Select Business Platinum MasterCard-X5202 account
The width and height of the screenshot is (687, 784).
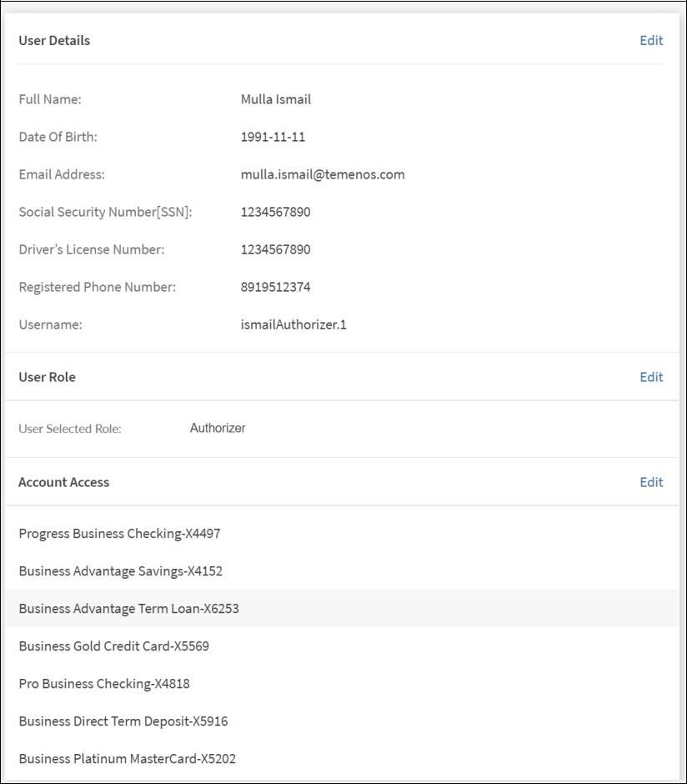pos(127,759)
